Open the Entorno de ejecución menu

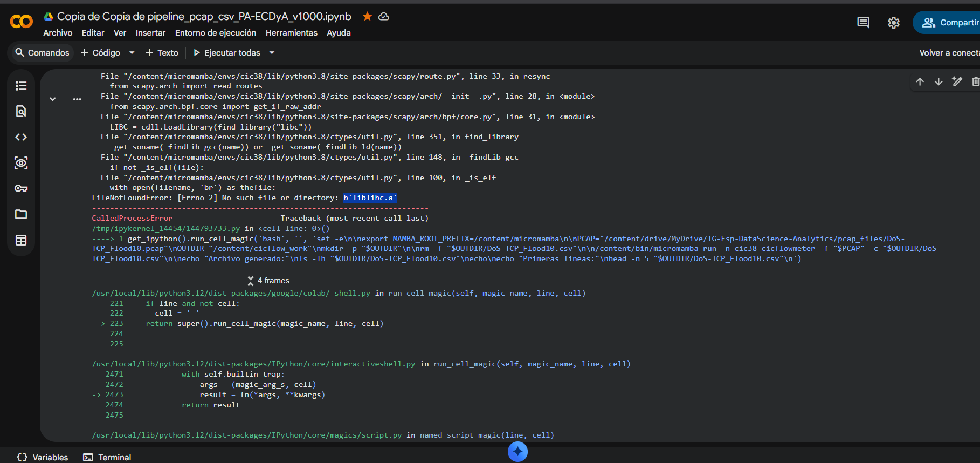point(216,33)
